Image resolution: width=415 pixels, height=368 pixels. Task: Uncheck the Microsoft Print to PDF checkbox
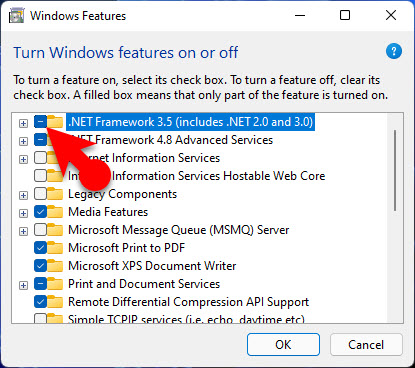click(x=40, y=248)
